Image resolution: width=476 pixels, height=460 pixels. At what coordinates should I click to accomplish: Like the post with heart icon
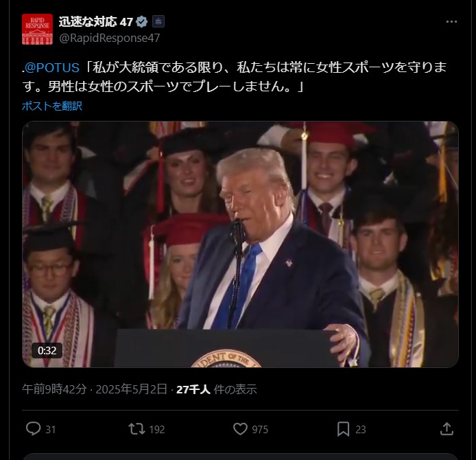tap(240, 429)
